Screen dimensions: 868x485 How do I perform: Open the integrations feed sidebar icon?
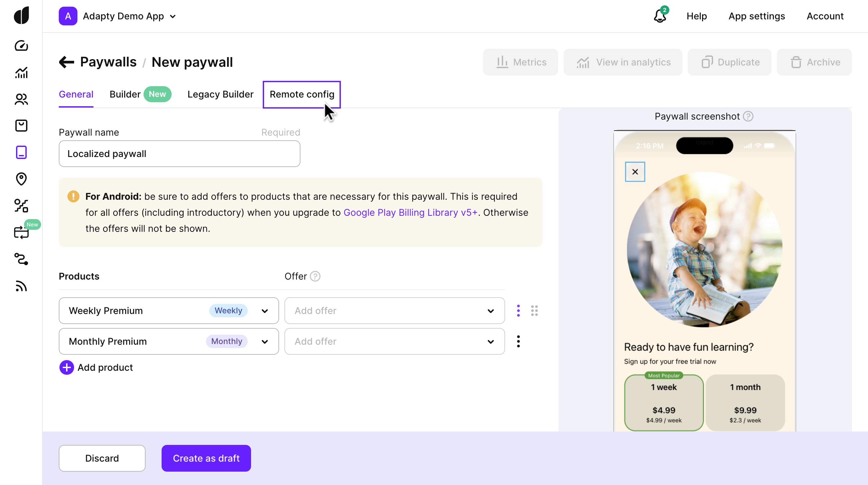(21, 286)
